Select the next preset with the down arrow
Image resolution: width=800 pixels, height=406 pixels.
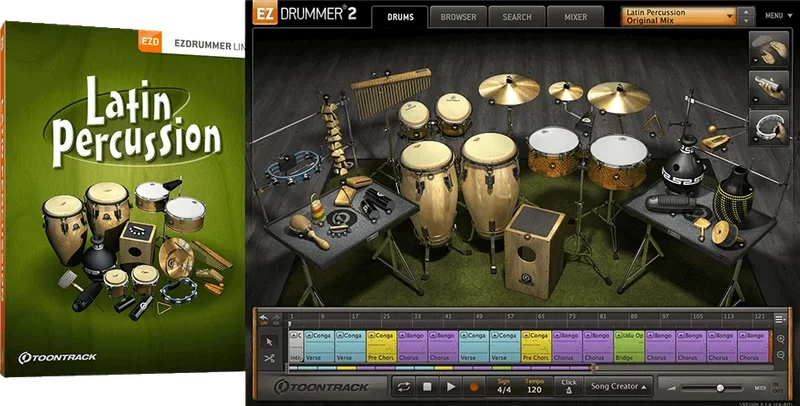747,21
